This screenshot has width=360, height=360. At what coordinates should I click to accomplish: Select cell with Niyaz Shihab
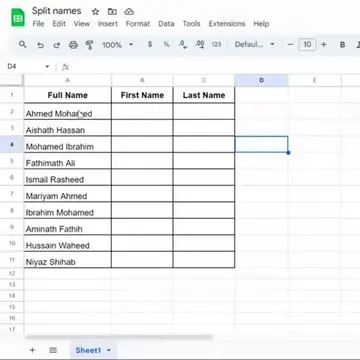[x=68, y=260]
